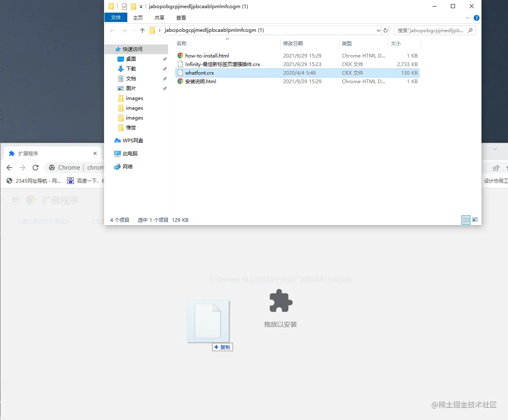Open the 设计协同工 bookmark
Image resolution: width=508 pixels, height=420 pixels.
pos(496,181)
